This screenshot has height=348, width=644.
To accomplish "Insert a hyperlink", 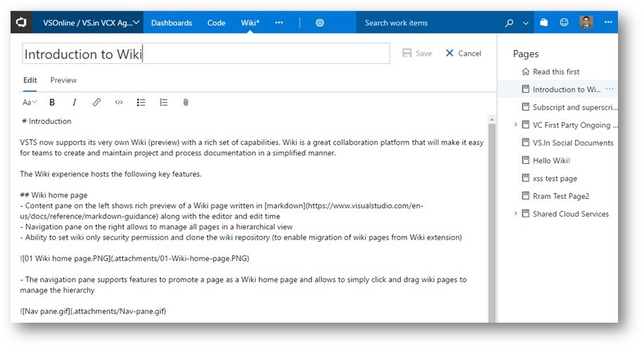I will pos(96,103).
